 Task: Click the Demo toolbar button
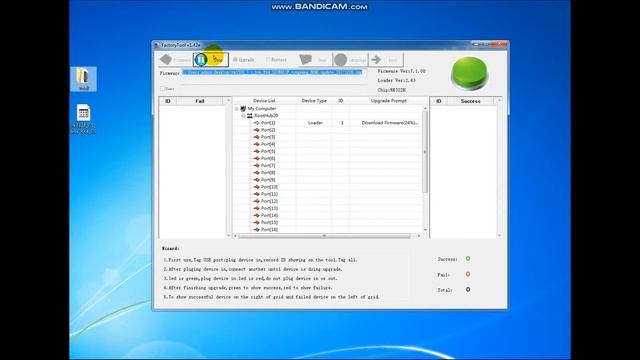point(314,60)
